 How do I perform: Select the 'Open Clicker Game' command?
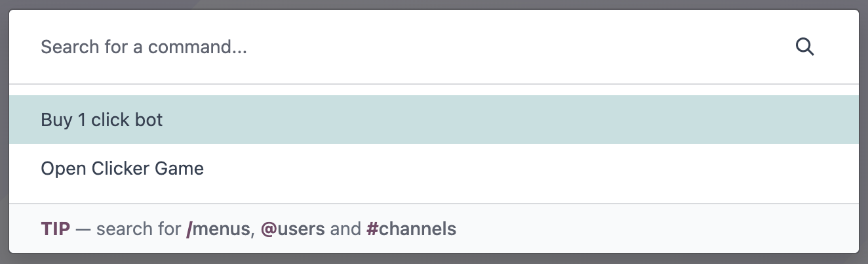(123, 169)
